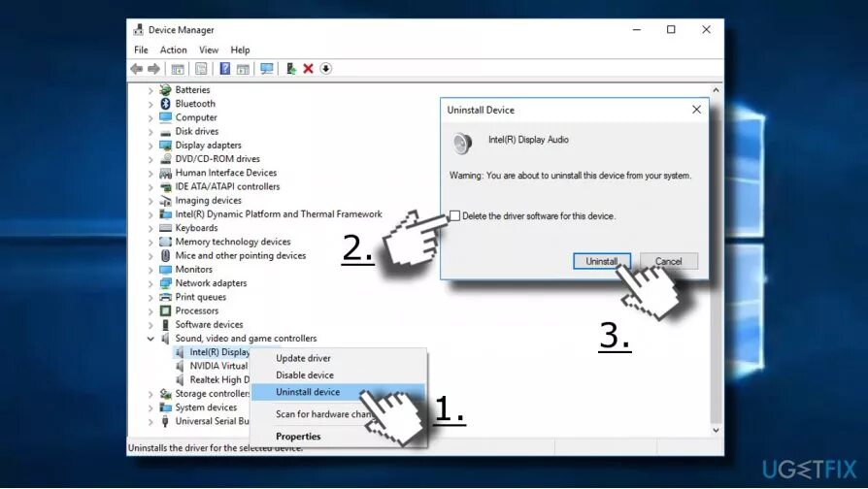Expand the Batteries node

point(150,90)
